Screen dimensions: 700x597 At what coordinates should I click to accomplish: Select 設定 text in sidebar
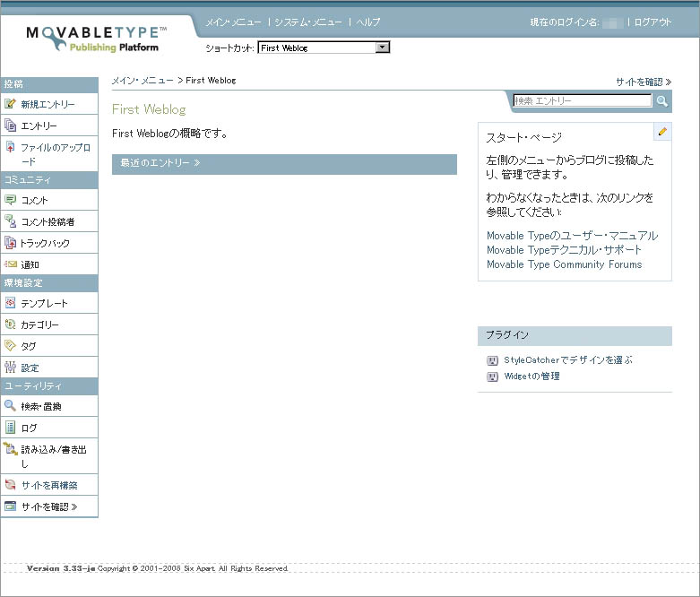[30, 368]
